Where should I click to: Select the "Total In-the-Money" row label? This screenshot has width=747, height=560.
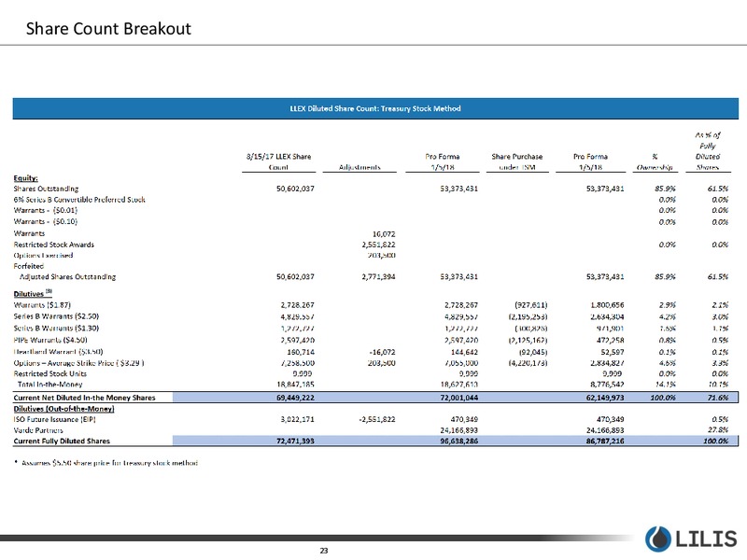(x=50, y=385)
